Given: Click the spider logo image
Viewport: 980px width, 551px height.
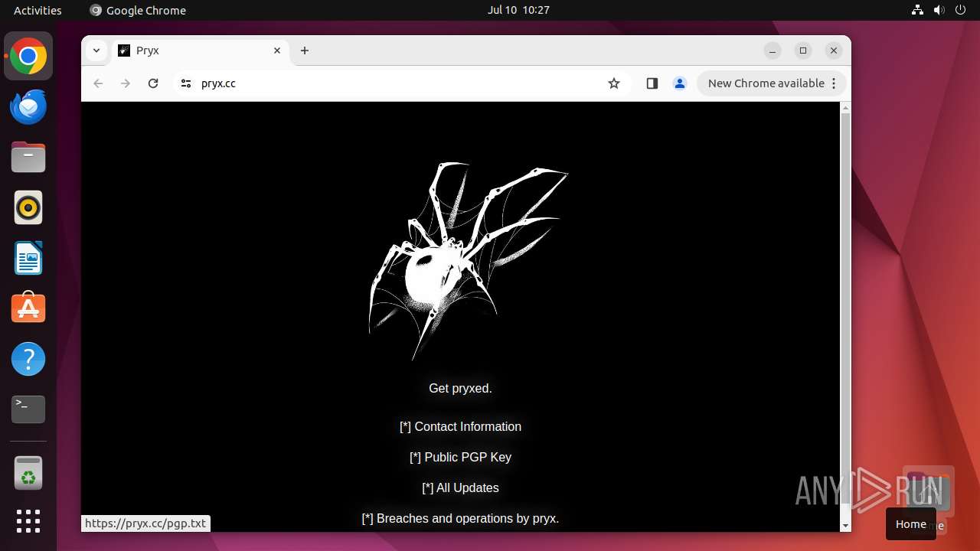Looking at the screenshot, I should (x=467, y=260).
